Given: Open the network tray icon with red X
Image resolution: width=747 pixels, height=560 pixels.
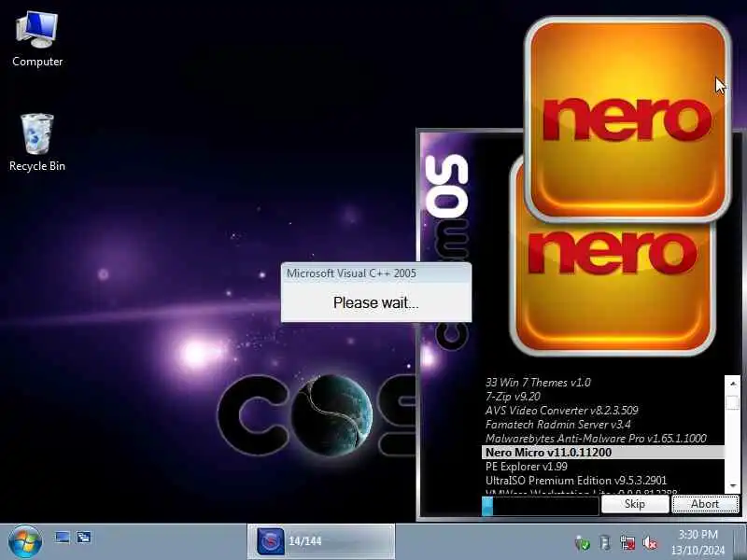Looking at the screenshot, I should coord(627,542).
